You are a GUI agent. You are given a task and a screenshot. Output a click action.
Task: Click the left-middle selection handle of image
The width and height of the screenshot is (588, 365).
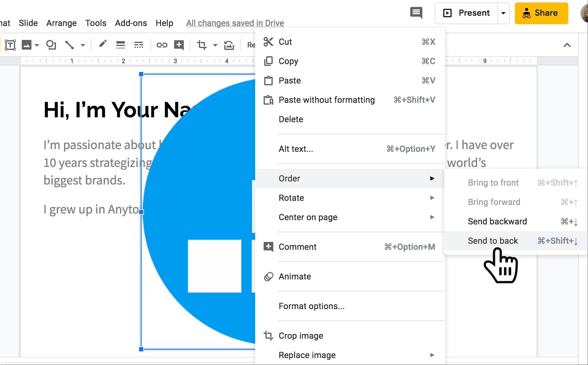coord(141,212)
